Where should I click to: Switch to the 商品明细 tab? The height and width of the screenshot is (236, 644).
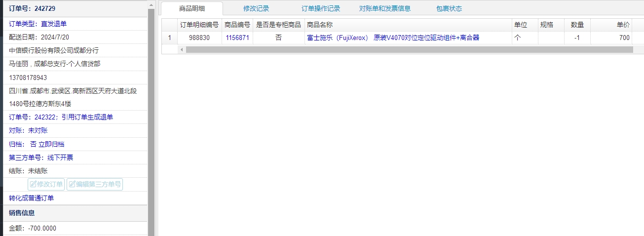[x=192, y=8]
